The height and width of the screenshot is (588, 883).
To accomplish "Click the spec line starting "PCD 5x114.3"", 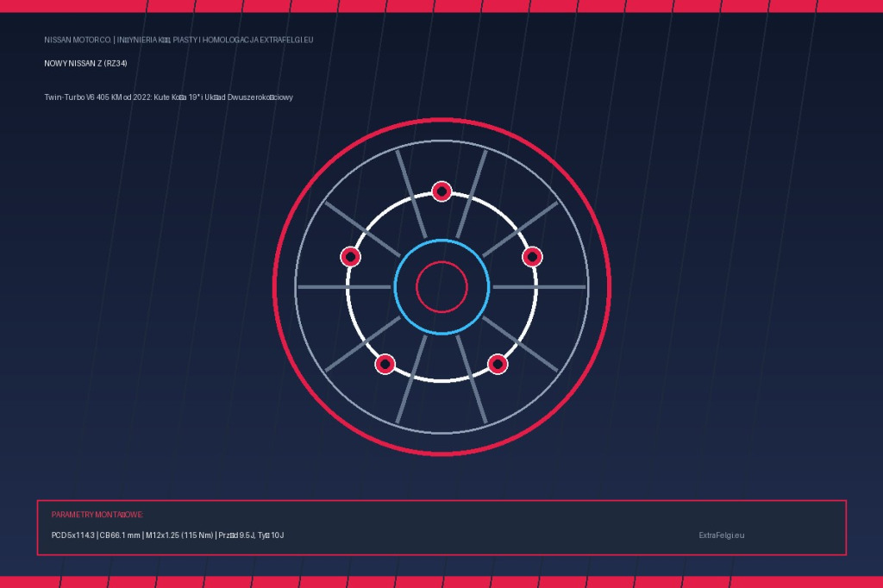I will [x=167, y=535].
